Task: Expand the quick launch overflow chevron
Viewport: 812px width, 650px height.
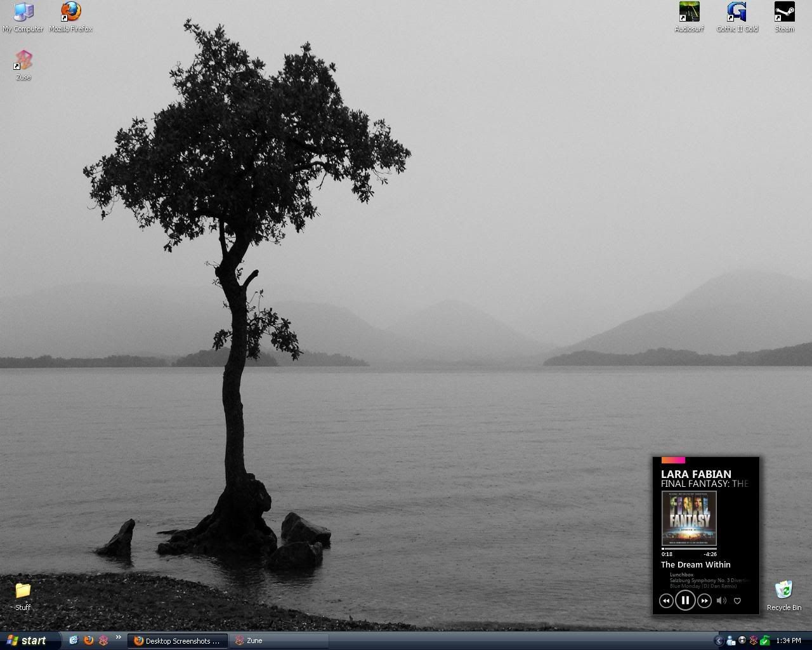Action: [x=118, y=637]
